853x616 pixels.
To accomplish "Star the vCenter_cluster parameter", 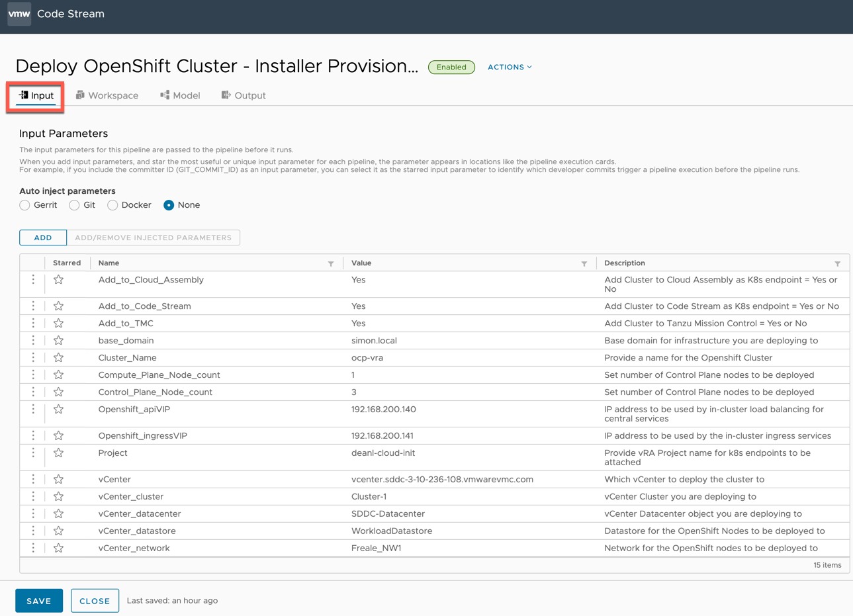I will coord(59,497).
